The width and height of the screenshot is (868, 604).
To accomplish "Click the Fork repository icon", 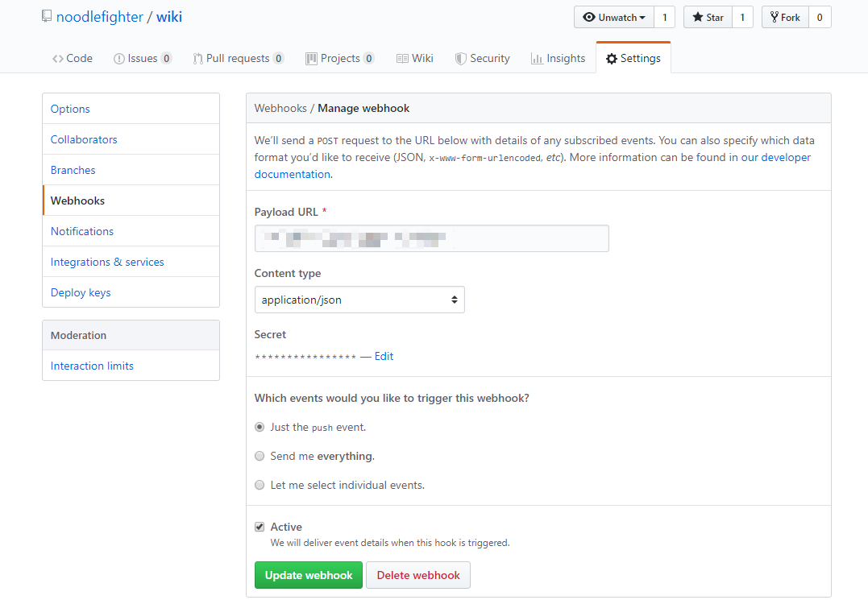I will tap(774, 17).
